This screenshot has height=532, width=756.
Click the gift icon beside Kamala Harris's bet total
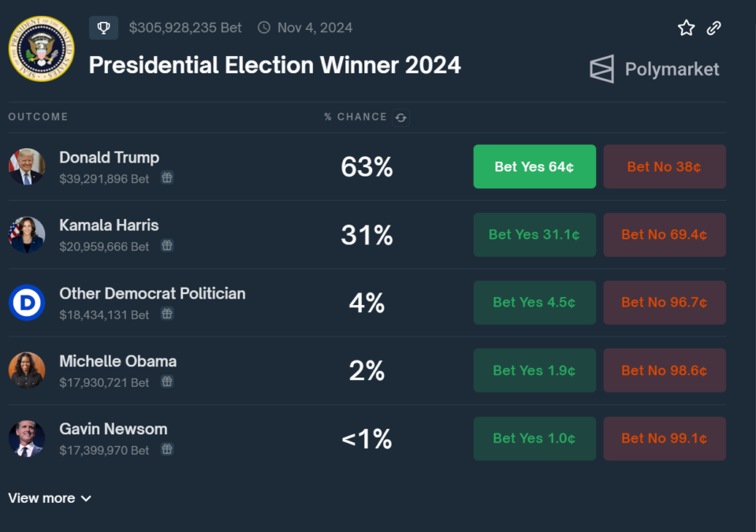(x=166, y=247)
